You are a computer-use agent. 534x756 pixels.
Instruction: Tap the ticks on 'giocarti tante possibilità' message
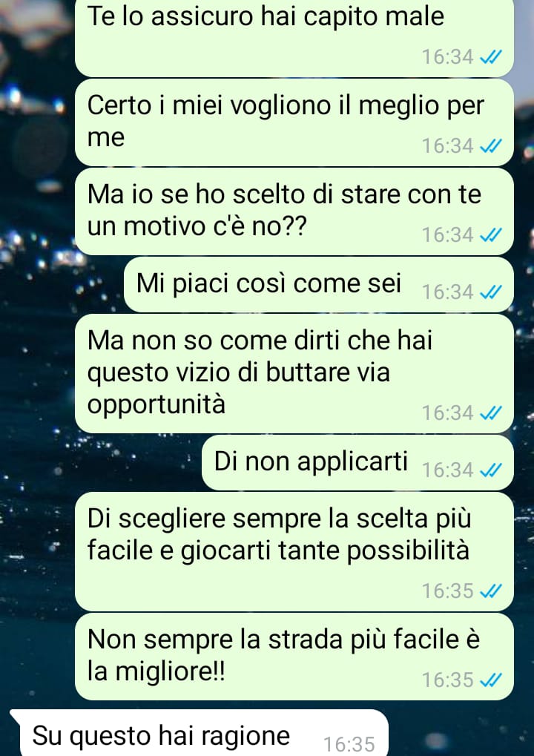click(491, 591)
